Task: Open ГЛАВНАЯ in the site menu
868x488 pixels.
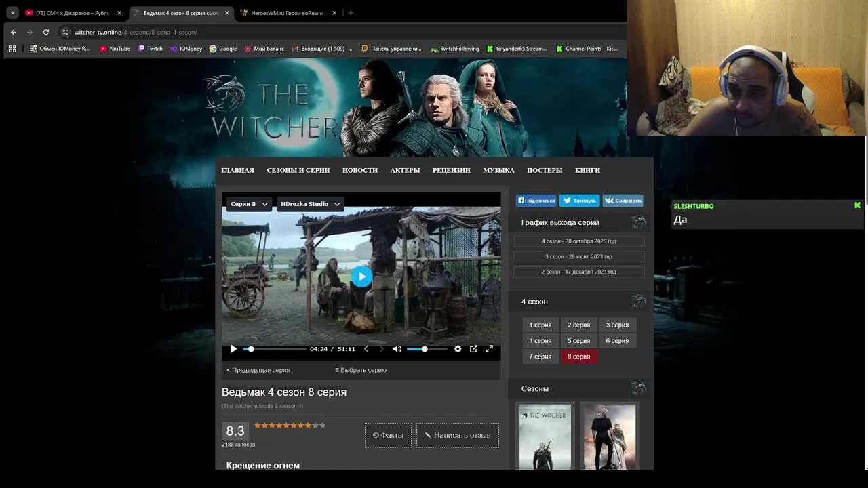Action: pos(237,170)
